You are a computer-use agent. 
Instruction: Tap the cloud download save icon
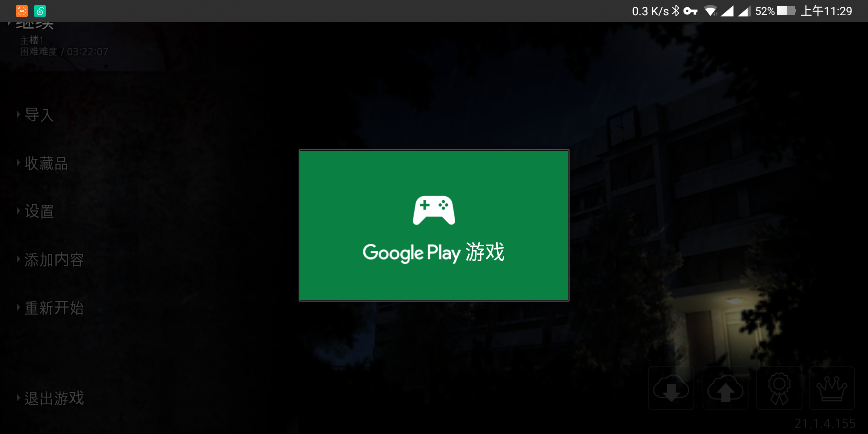[x=671, y=388]
